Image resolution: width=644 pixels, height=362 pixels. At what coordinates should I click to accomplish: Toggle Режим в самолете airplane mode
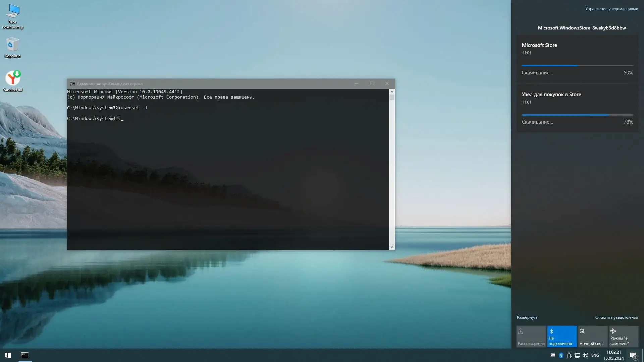[624, 337]
